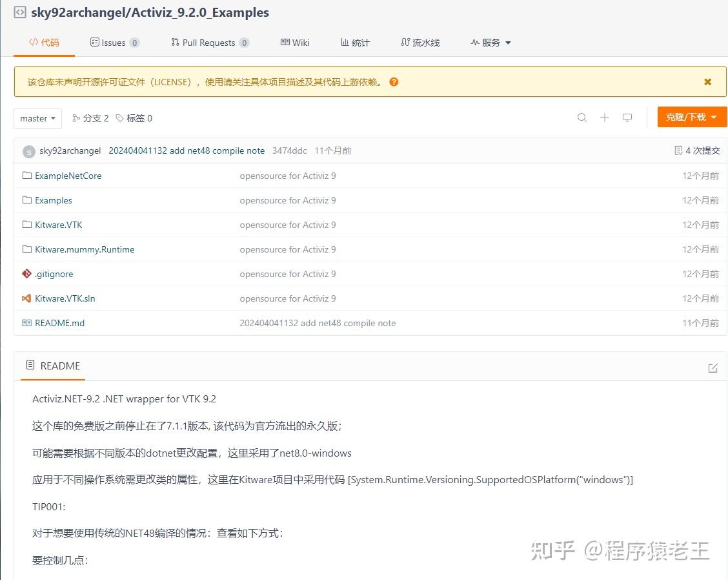Screen dimensions: 728x580
Task: Click the plus add-file icon
Action: [x=605, y=118]
